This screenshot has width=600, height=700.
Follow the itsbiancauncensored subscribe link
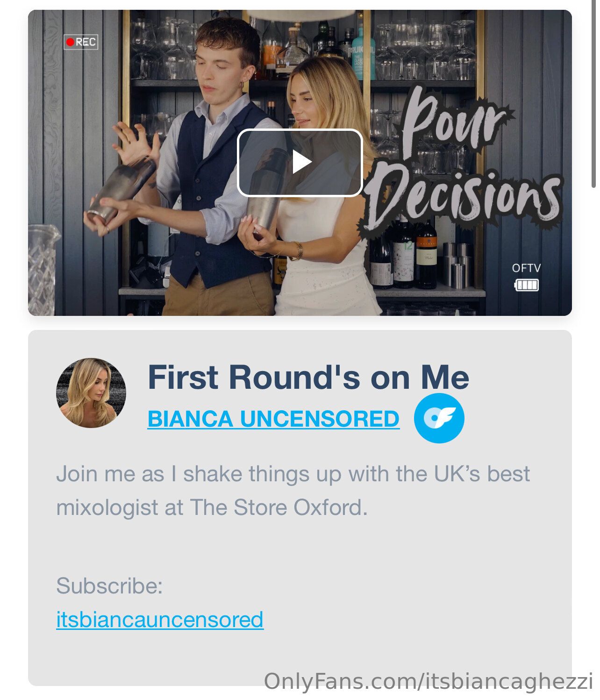[x=160, y=620]
